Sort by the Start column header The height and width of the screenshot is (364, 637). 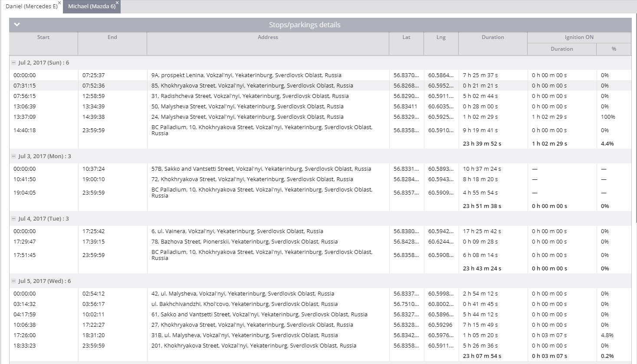43,37
